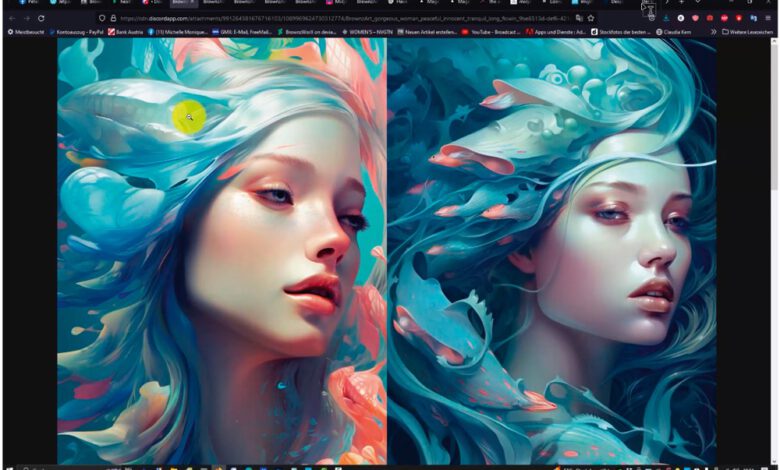780x470 pixels.
Task: Open the BrownzWerX on DeviantArt bookmark
Action: pos(307,32)
